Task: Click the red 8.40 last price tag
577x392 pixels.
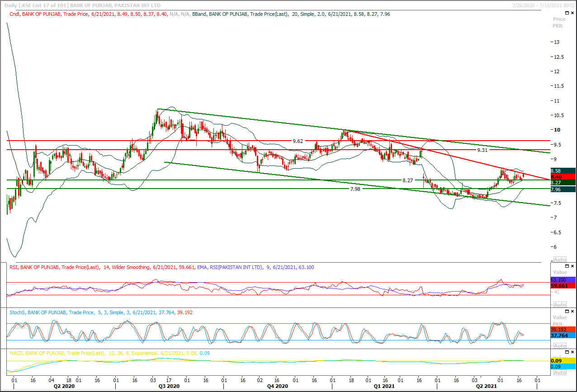Action: click(x=563, y=177)
